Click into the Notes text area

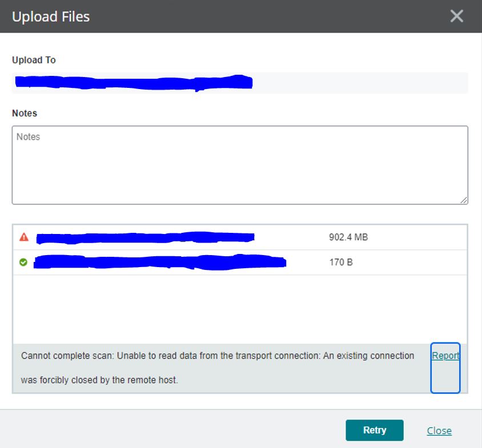point(240,165)
